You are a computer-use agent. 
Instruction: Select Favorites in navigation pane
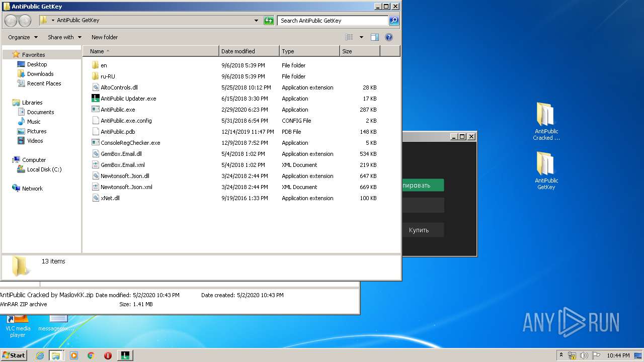tap(33, 55)
